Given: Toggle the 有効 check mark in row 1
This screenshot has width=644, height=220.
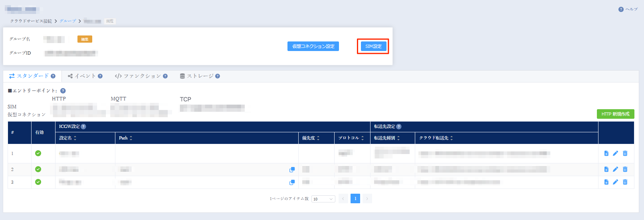Looking at the screenshot, I should coord(38,153).
